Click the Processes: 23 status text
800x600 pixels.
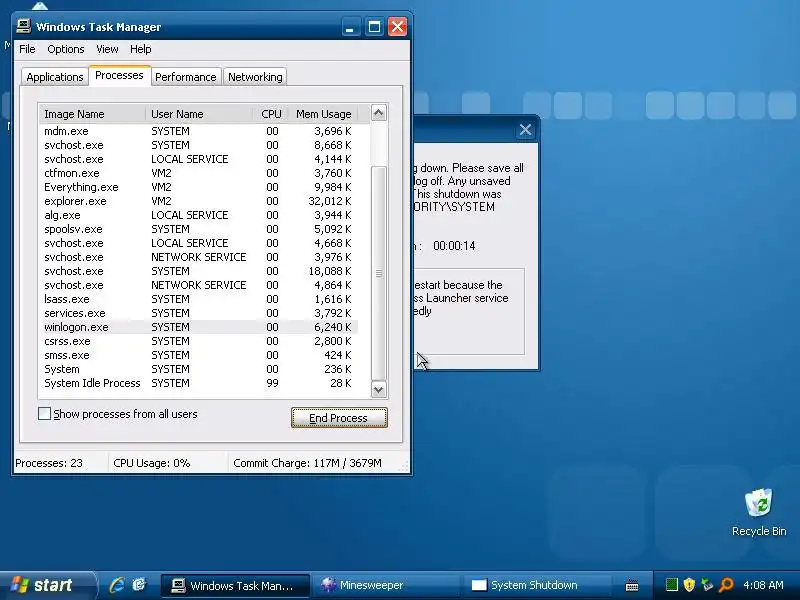(49, 463)
